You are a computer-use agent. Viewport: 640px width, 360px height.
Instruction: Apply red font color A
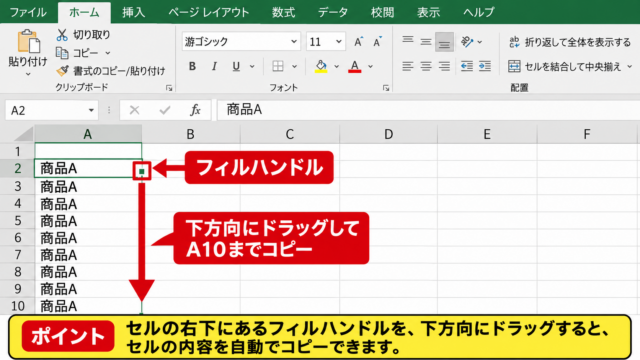pyautogui.click(x=355, y=66)
